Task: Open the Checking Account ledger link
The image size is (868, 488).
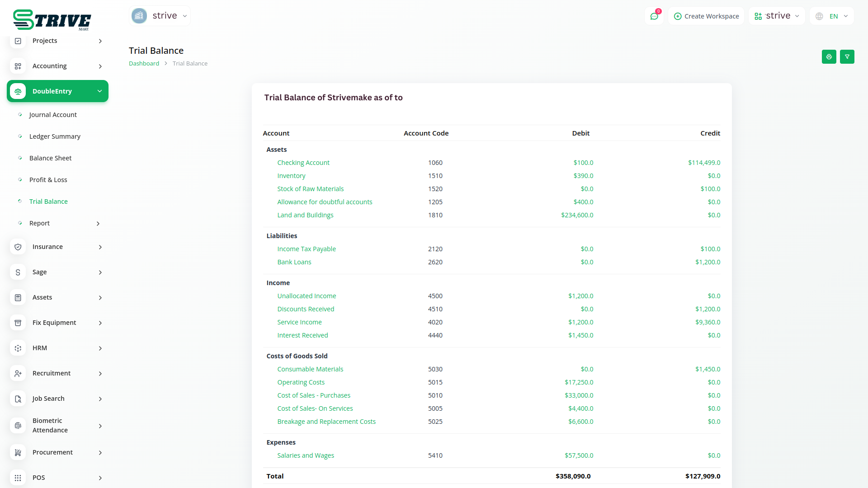Action: pyautogui.click(x=303, y=163)
